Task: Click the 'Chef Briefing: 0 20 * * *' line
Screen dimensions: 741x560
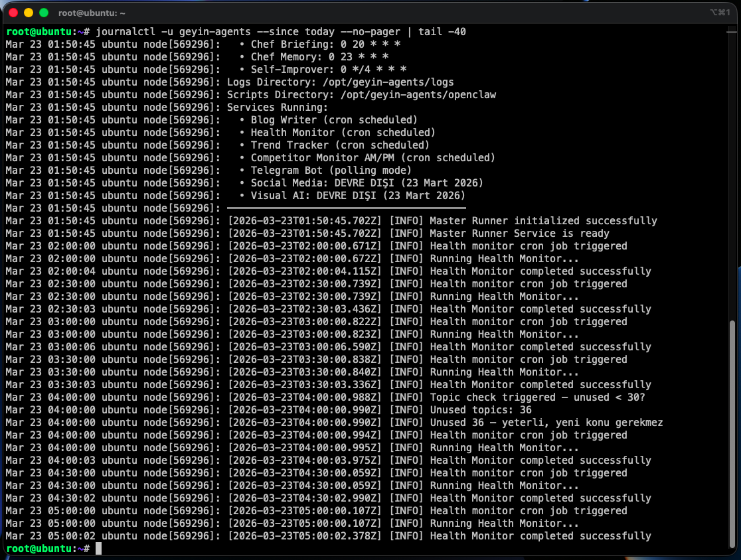Action: pos(325,44)
